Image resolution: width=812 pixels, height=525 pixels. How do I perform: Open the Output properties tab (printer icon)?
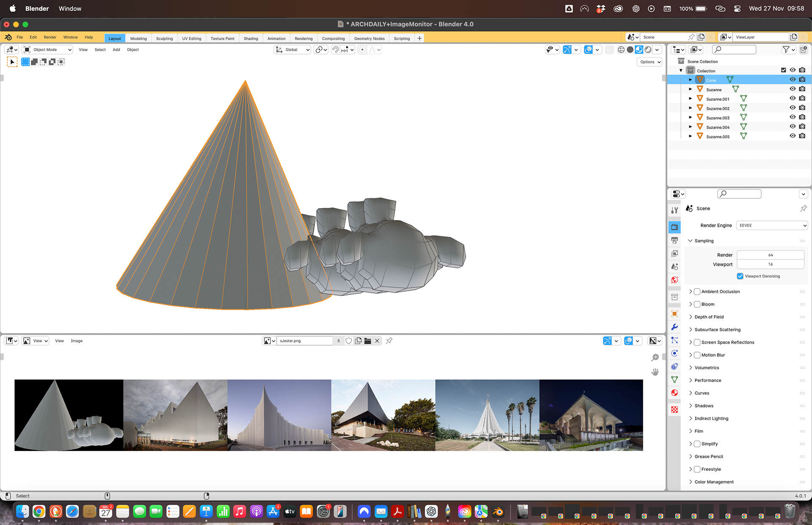click(675, 240)
